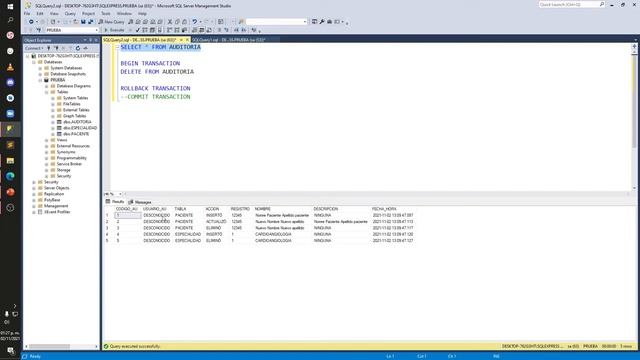Expand the dbo.AUDITORIA table node

[53, 122]
